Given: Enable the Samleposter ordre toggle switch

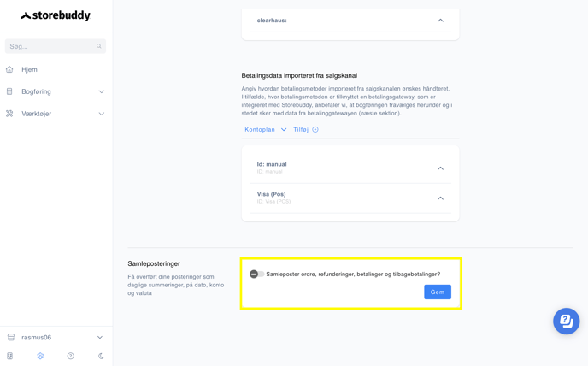Looking at the screenshot, I should (257, 274).
